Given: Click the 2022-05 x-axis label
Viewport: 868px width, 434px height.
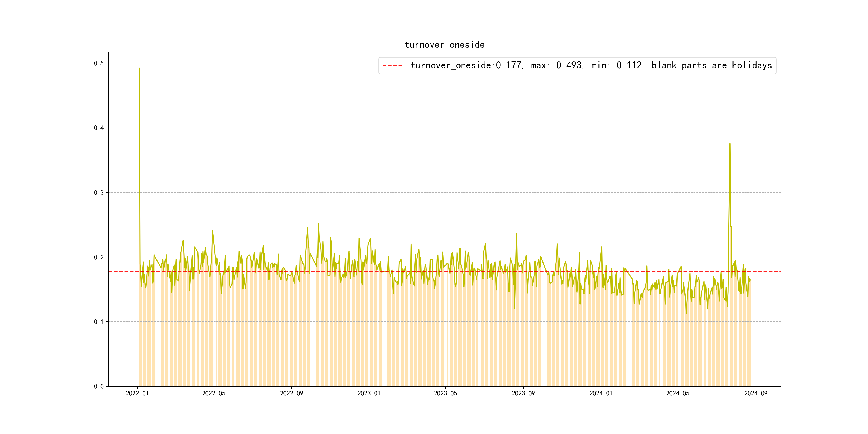Looking at the screenshot, I should click(214, 394).
